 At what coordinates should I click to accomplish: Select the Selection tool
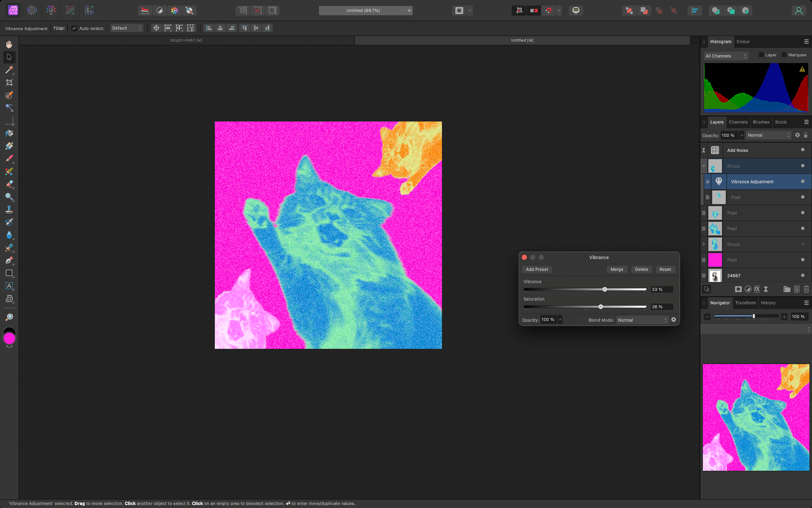tap(9, 57)
